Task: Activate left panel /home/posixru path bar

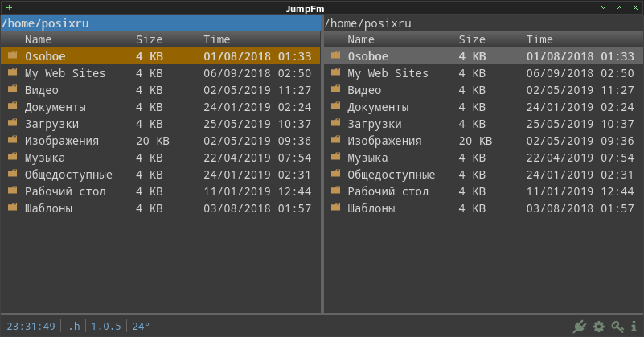Action: (161, 23)
